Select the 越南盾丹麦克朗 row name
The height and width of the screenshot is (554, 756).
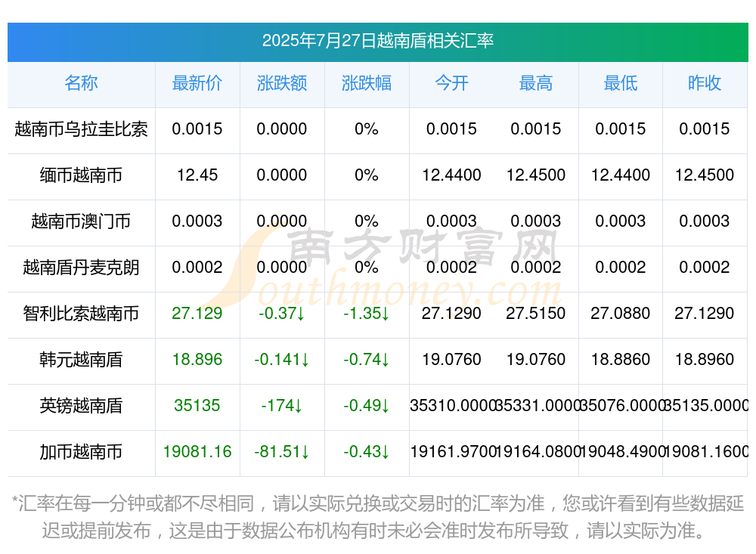[81, 267]
